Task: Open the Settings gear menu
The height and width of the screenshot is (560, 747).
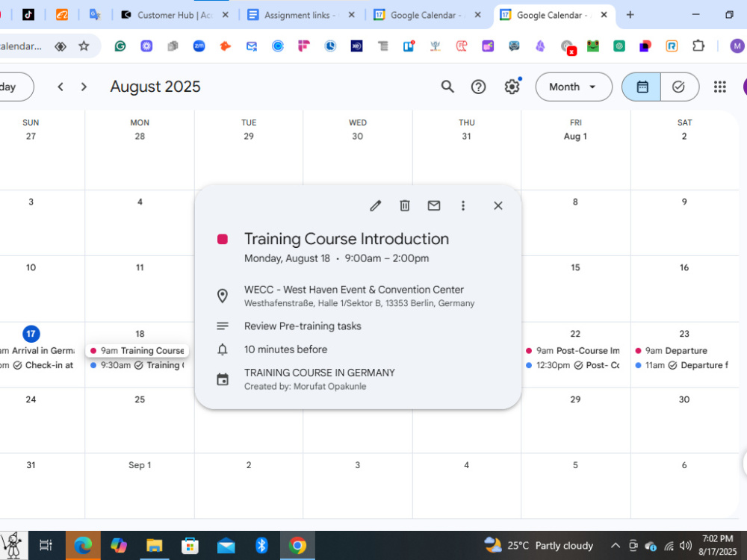Action: click(512, 87)
